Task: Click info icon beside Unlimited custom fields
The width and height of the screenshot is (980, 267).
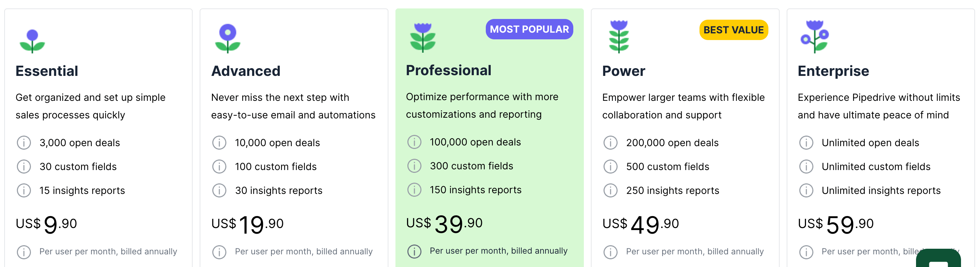Action: click(x=806, y=167)
